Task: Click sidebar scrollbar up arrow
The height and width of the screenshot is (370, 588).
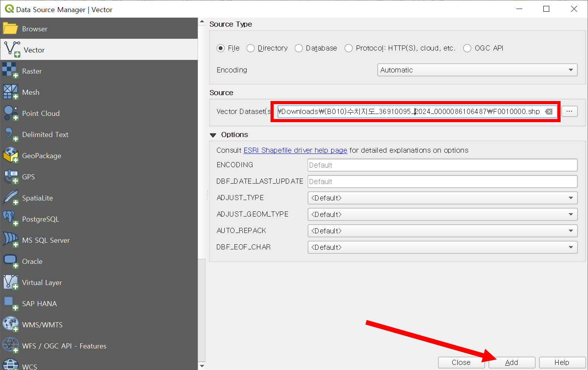Action: 202,22
